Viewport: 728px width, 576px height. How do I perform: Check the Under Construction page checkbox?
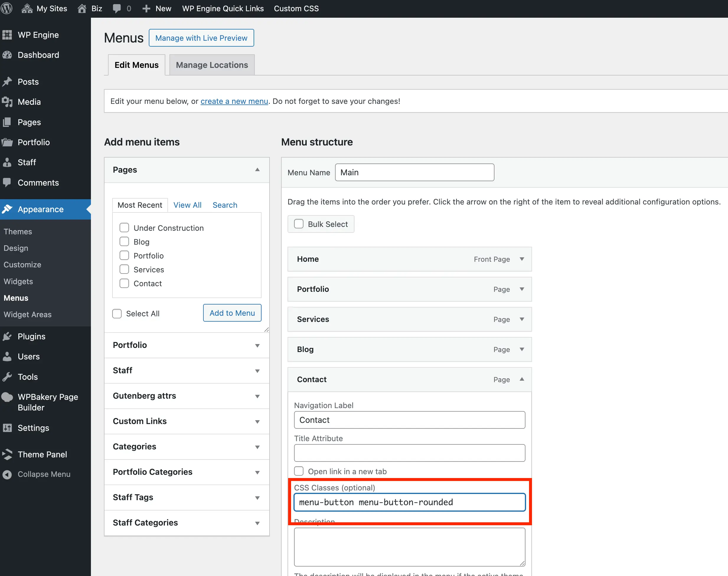(x=124, y=228)
